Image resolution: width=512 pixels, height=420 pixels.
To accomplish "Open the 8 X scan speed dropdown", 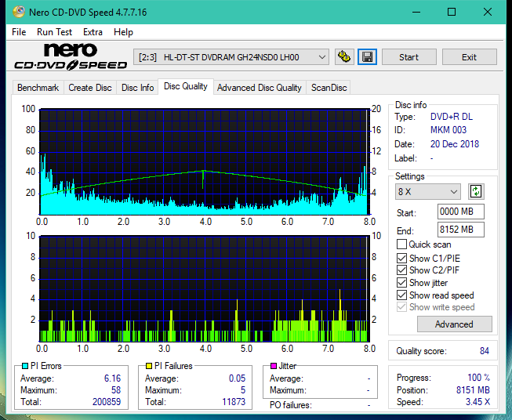I will [428, 191].
